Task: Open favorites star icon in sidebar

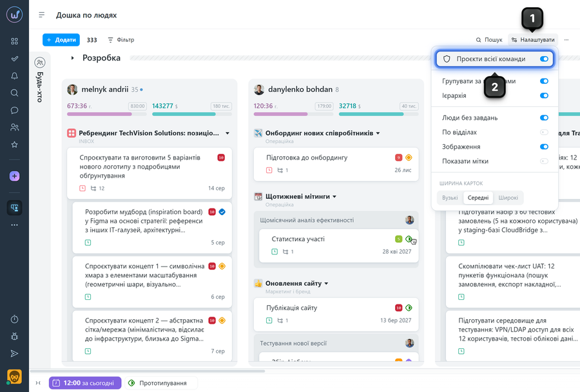Action: [x=14, y=144]
